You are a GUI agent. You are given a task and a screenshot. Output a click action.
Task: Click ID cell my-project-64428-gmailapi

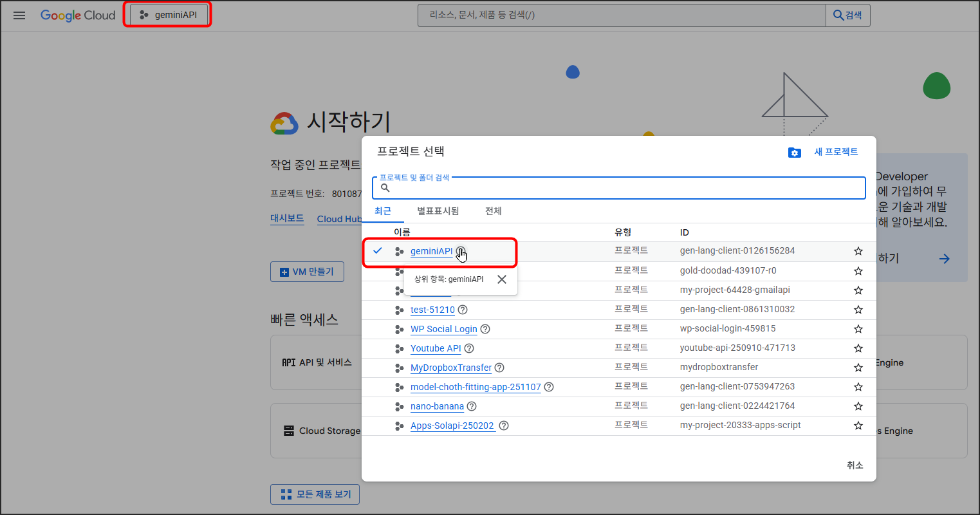[735, 290]
